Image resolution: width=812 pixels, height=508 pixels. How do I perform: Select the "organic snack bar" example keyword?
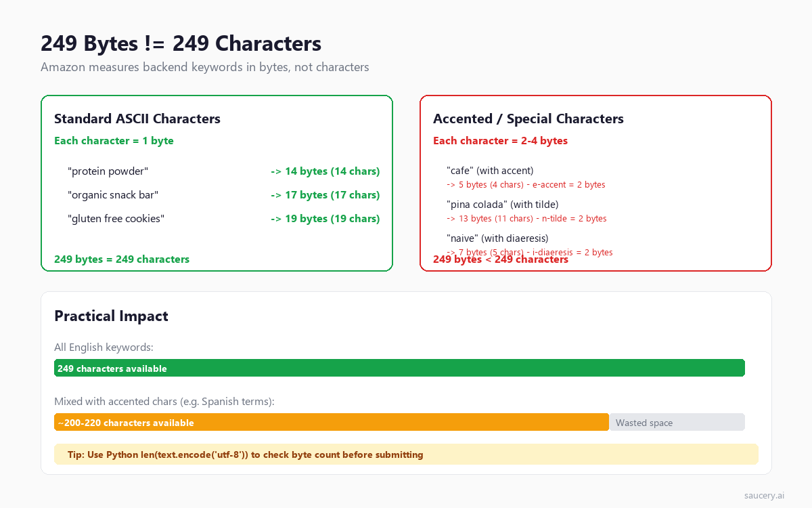113,195
